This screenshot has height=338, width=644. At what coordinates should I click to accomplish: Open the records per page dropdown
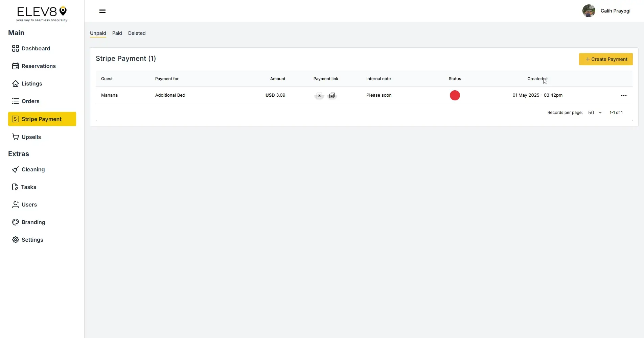(595, 112)
